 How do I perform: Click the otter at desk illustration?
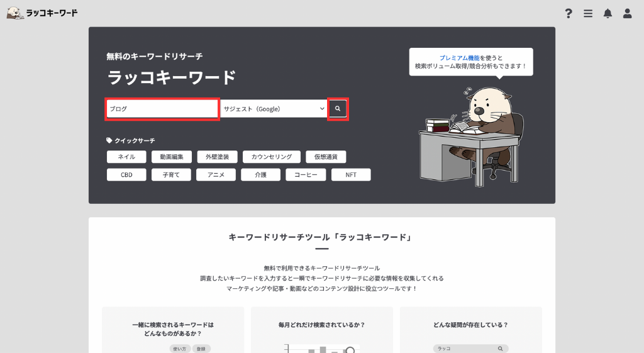(x=471, y=136)
